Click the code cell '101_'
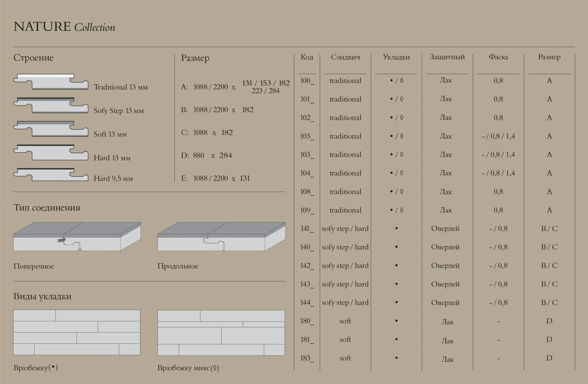Viewport: 588px width, 384px height. tap(307, 99)
